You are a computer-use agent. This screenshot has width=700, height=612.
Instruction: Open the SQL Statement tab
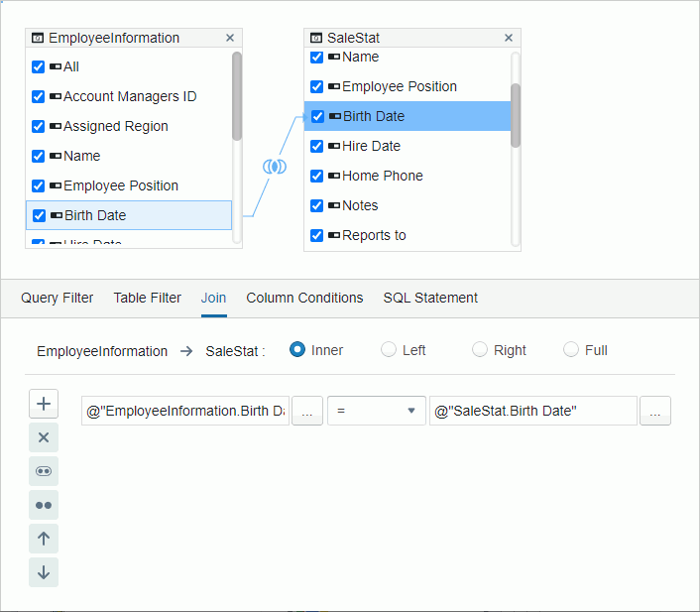pos(430,298)
